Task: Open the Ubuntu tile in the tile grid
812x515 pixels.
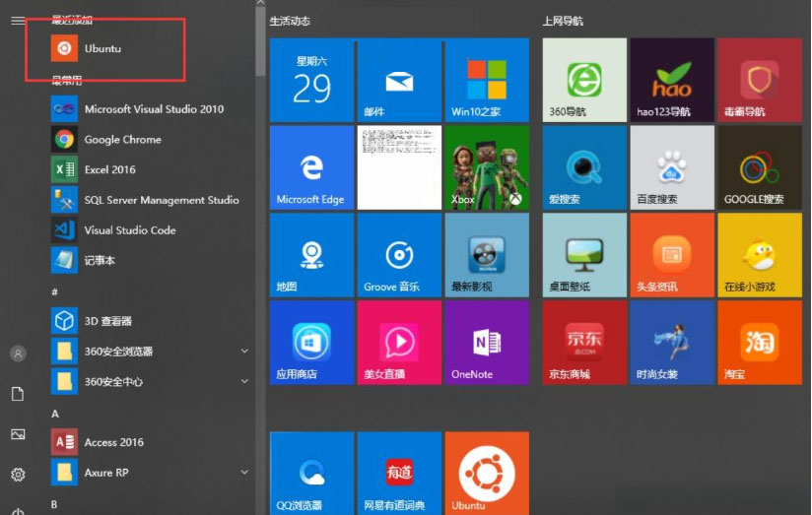Action: (x=486, y=472)
